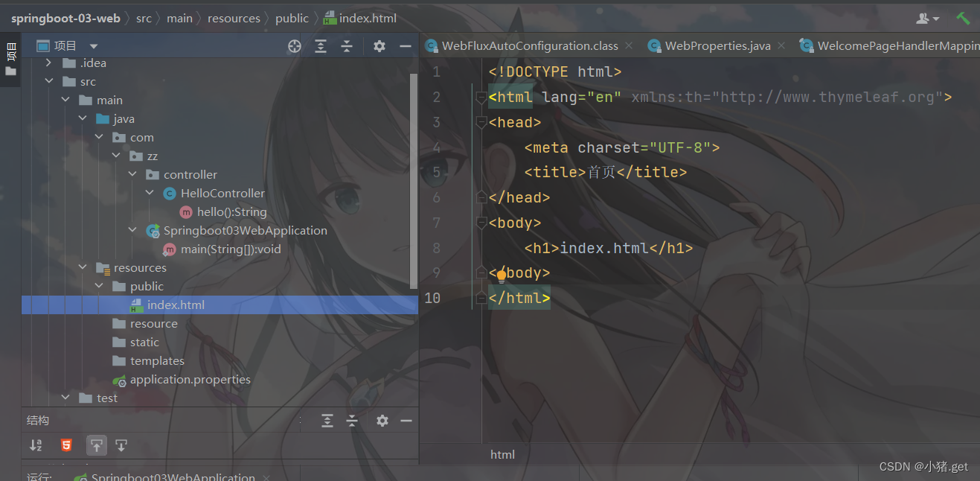Toggle the Show Children filter in structure panel
This screenshot has width=980, height=481.
[121, 445]
